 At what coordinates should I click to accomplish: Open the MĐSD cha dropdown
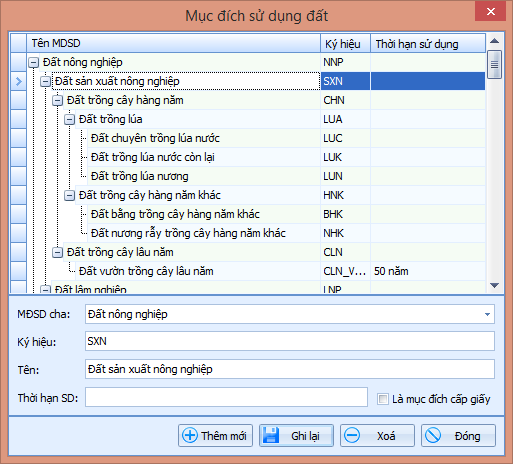(x=487, y=314)
